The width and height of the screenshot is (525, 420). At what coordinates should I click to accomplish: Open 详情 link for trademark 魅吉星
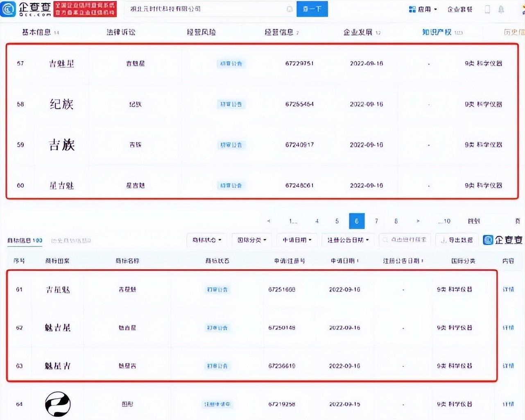[507, 328]
